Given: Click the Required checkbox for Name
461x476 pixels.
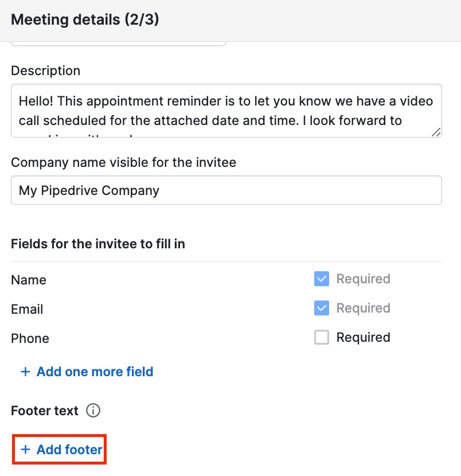Looking at the screenshot, I should click(x=322, y=279).
